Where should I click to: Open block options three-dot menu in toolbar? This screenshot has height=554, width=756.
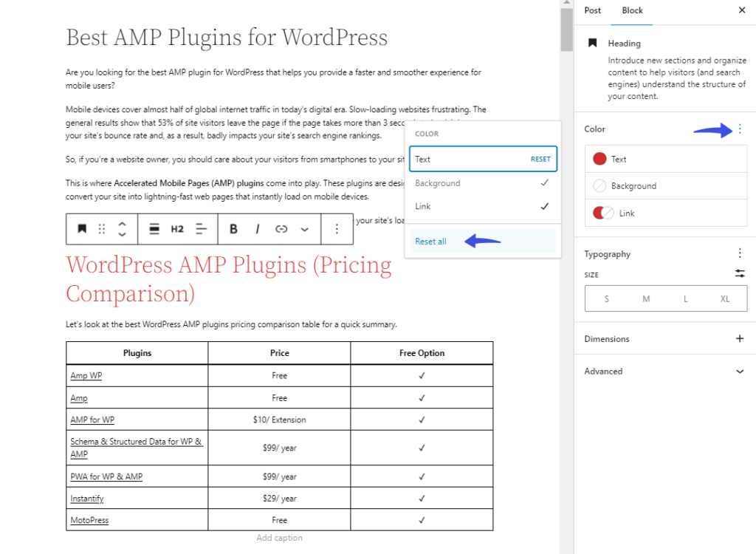[337, 229]
